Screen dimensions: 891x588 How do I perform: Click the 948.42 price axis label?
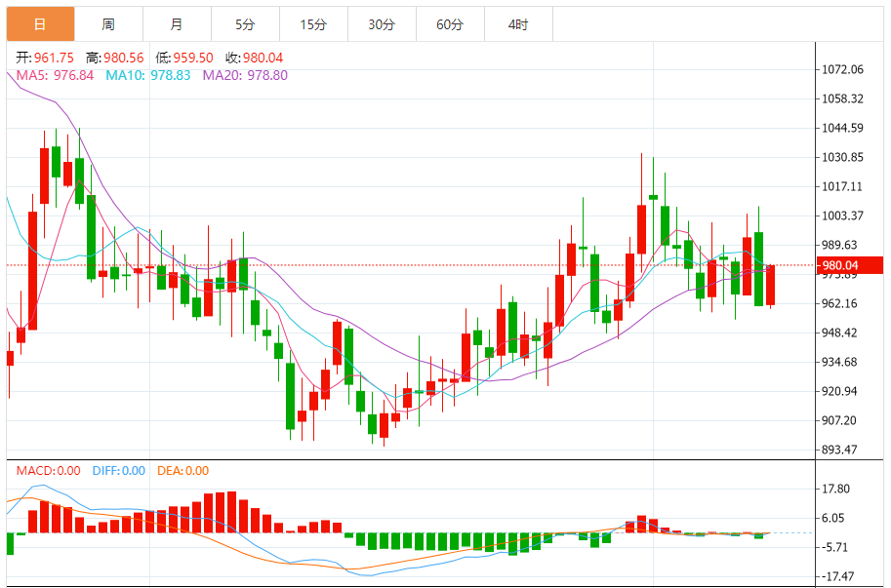point(840,333)
